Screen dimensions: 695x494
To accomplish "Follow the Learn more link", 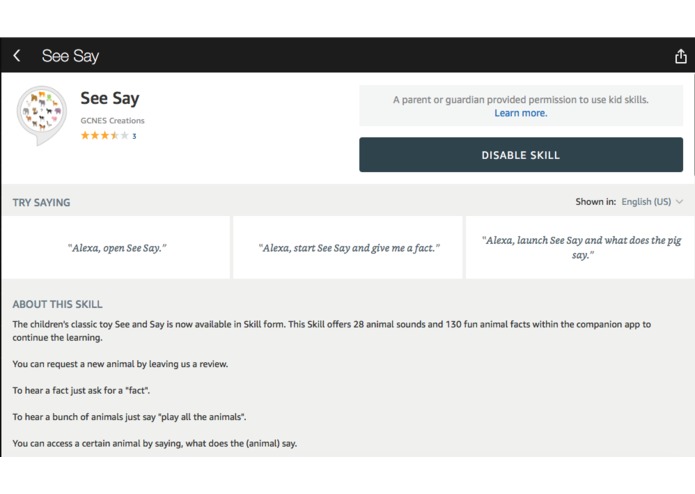I will click(521, 113).
